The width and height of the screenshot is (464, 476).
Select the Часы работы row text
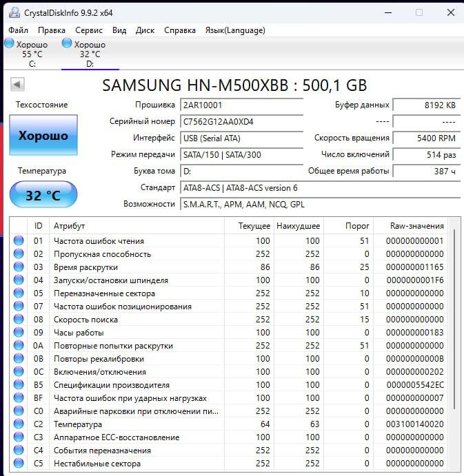click(79, 333)
